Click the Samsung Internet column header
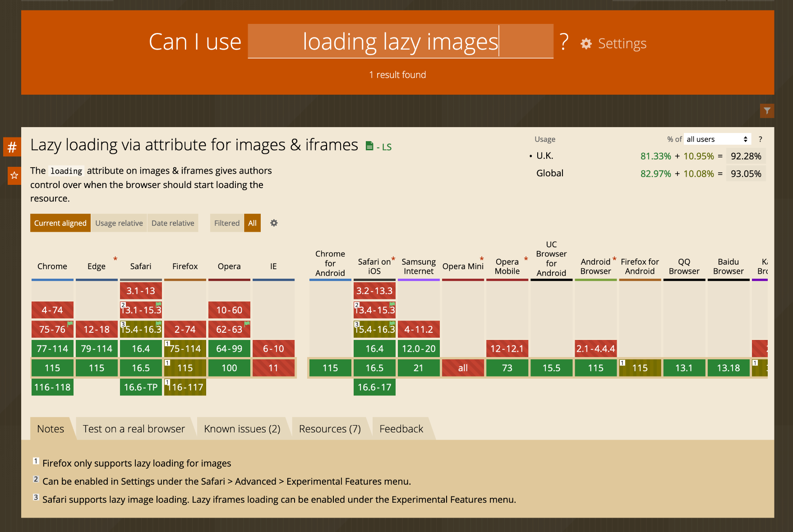 pyautogui.click(x=419, y=266)
